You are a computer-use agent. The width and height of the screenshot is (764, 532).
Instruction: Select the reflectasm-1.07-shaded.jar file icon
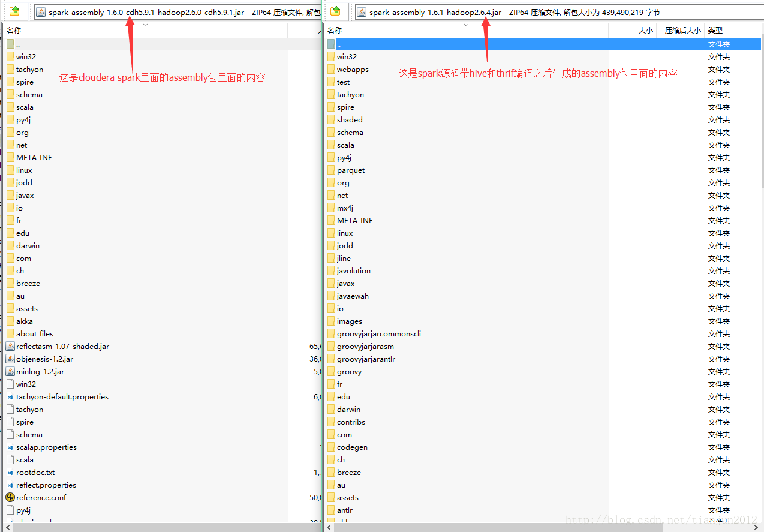10,346
